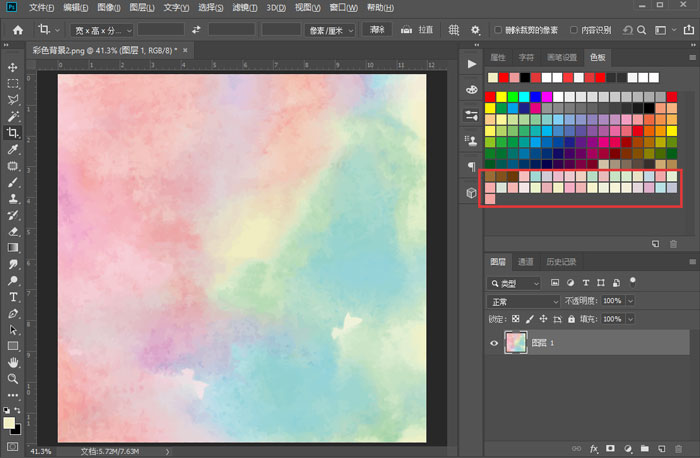Select the Brush tool

pyautogui.click(x=12, y=183)
